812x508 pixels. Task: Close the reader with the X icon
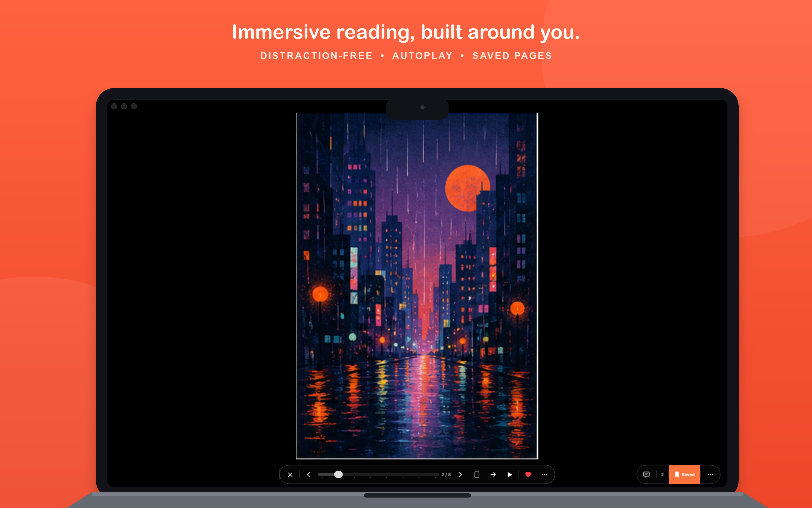pyautogui.click(x=290, y=475)
